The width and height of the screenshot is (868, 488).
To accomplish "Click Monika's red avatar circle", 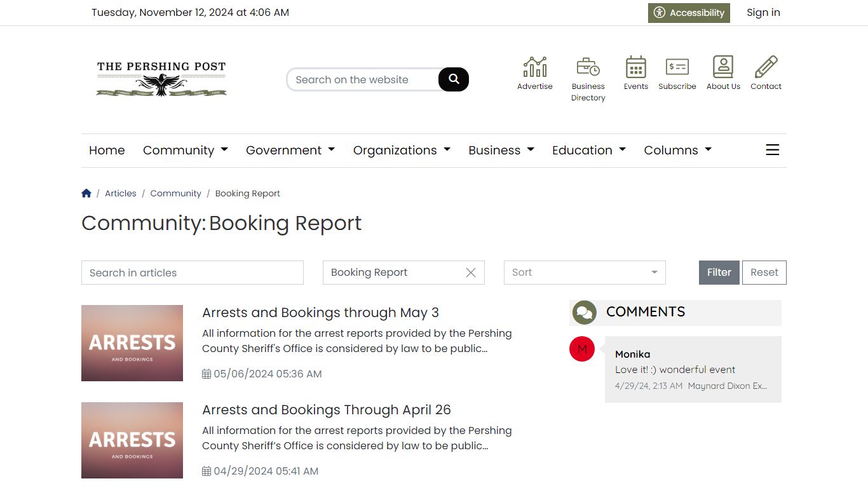I will point(582,349).
